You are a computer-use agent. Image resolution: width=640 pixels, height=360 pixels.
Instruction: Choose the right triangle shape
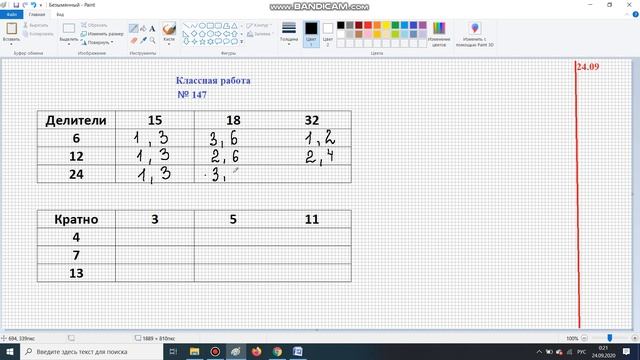coord(186,34)
